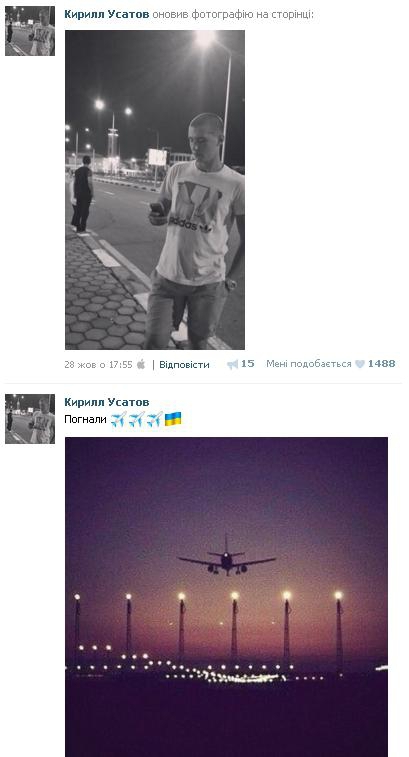Click the оновив фотографію на сторінці text
Image resolution: width=409 pixels, height=757 pixels.
click(233, 15)
